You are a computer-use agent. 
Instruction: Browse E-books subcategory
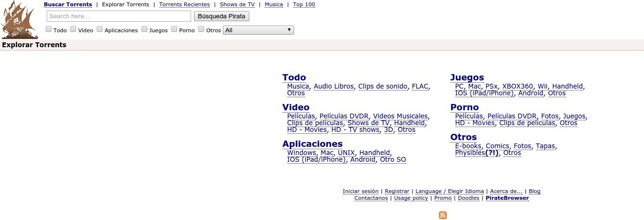[x=468, y=146]
